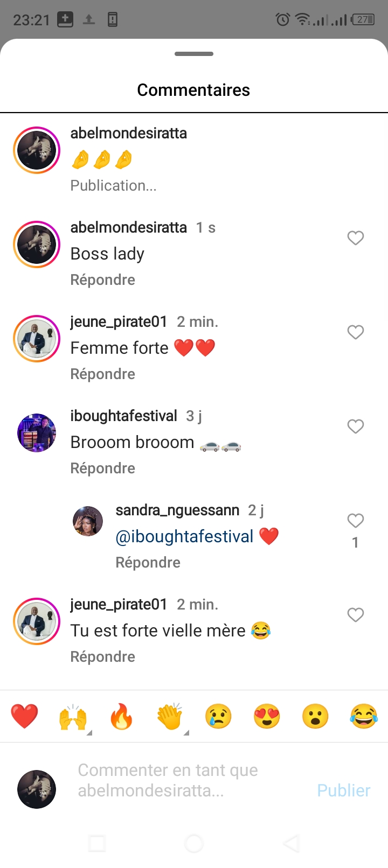Insert the fire emoji reaction
Viewport: 388px width, 868px height.
point(121,717)
